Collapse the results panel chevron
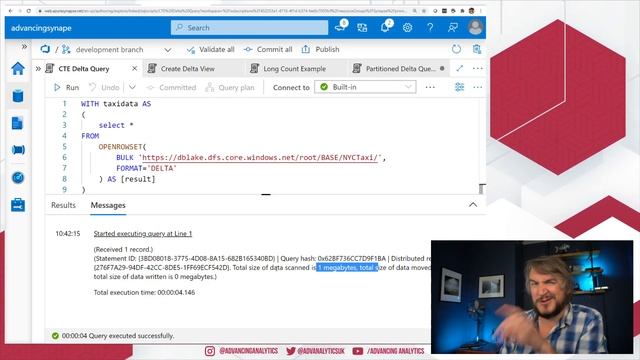 (x=473, y=204)
